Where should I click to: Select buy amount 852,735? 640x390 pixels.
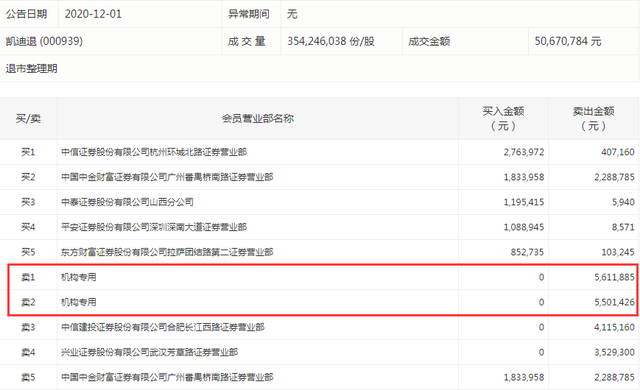(527, 252)
